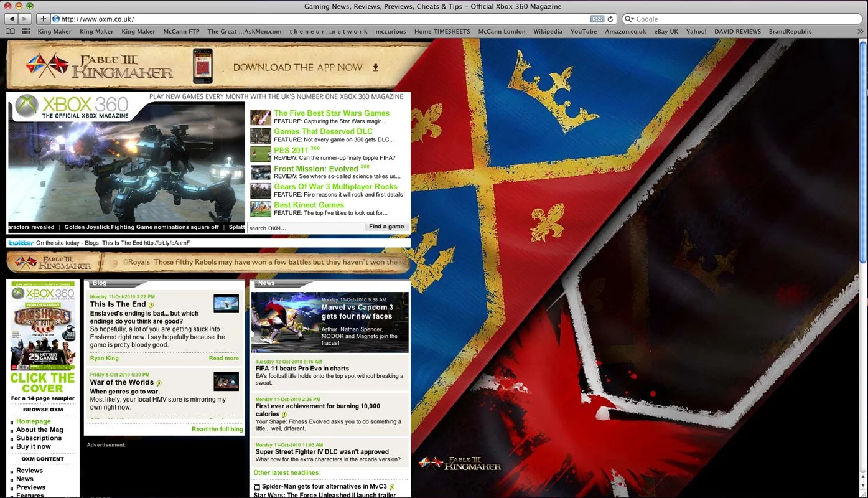The height and width of the screenshot is (498, 868).
Task: Click comment icon beside War of the Worlds
Action: (x=159, y=383)
